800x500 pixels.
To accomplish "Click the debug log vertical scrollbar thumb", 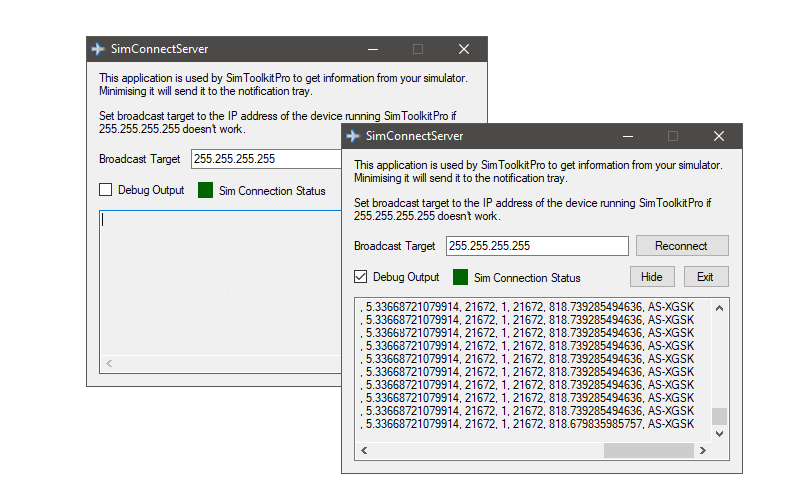I will (x=719, y=416).
